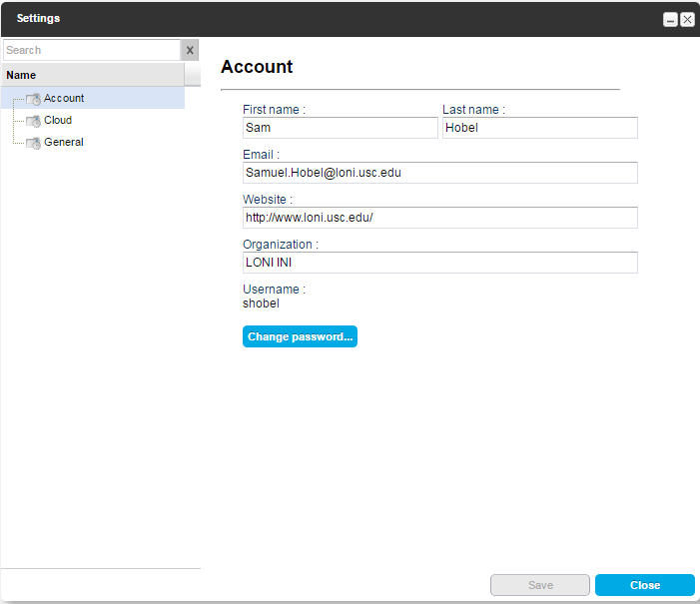Click the Account settings icon in tree
Image resolution: width=700 pixels, height=604 pixels.
coord(34,99)
